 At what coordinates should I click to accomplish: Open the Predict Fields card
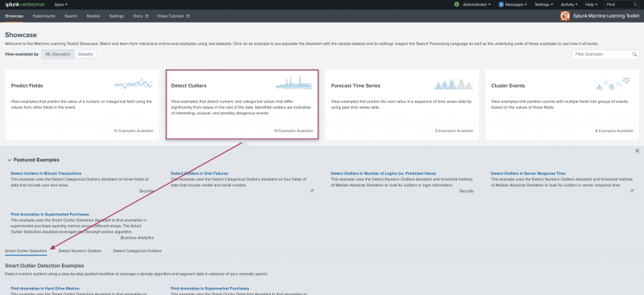82,105
